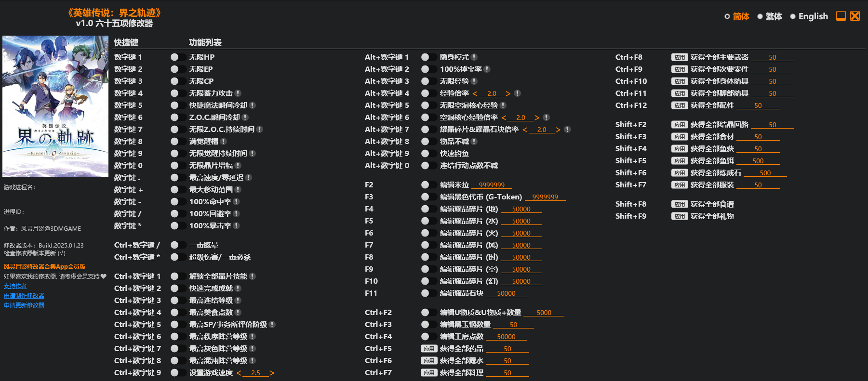Open the info icon for Z.O.C.瞬间冷却
Screen dimensions: 868x381
pos(245,118)
